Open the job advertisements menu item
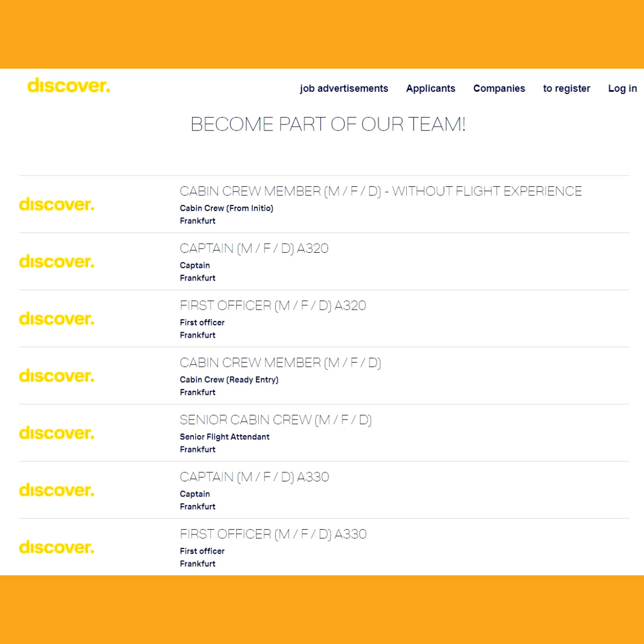The image size is (644, 644). click(344, 89)
